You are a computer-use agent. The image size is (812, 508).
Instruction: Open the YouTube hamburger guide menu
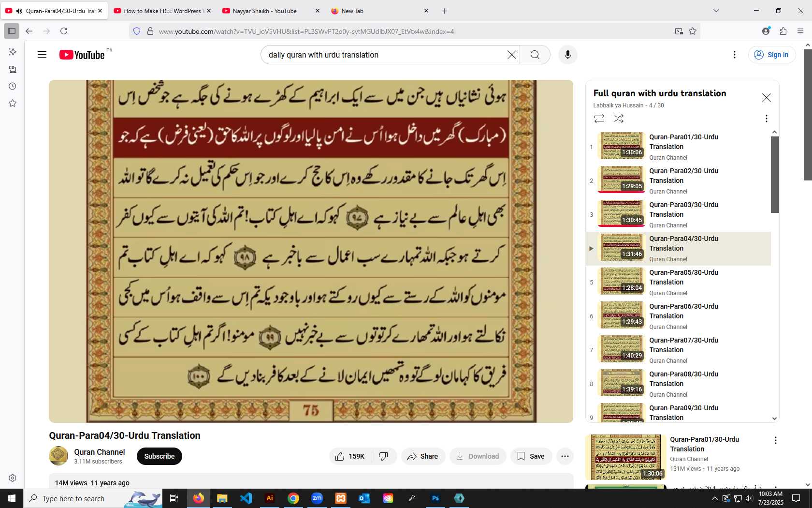(42, 55)
